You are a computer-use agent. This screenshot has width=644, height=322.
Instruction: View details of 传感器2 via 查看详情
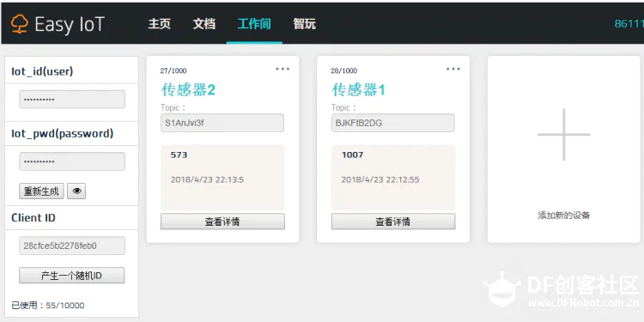(222, 222)
